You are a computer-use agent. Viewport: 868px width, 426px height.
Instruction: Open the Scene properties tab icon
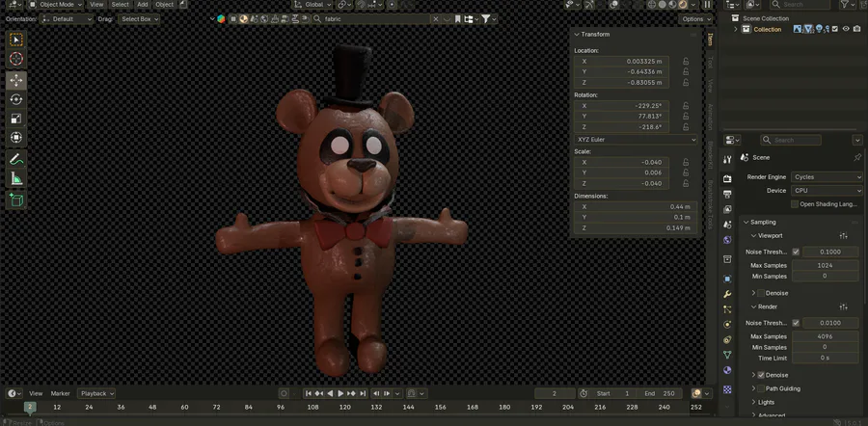click(727, 225)
